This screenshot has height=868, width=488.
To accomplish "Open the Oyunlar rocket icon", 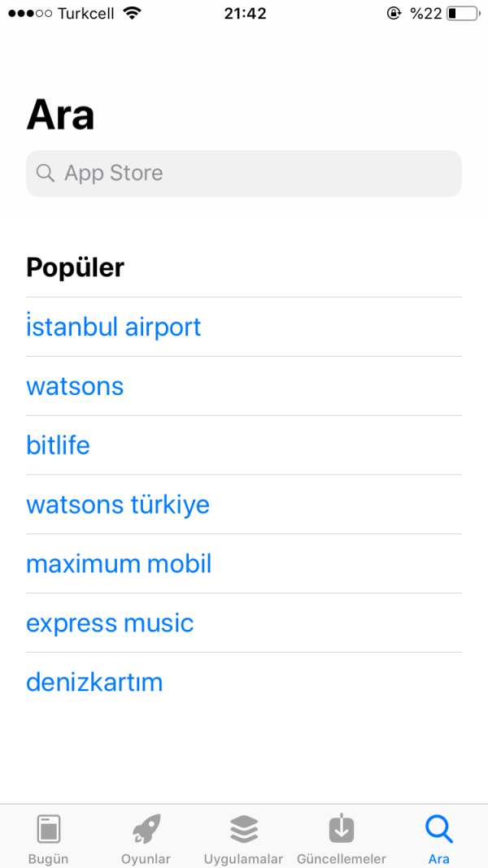I will [146, 829].
